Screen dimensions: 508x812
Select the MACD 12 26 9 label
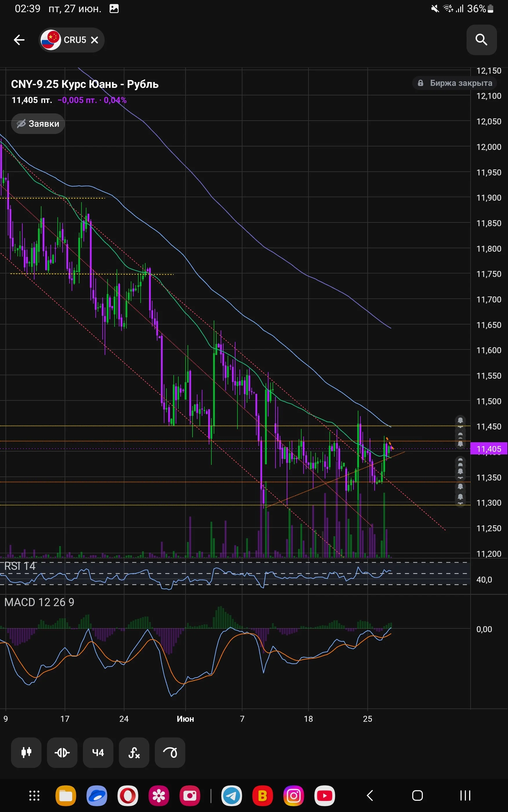coord(39,602)
